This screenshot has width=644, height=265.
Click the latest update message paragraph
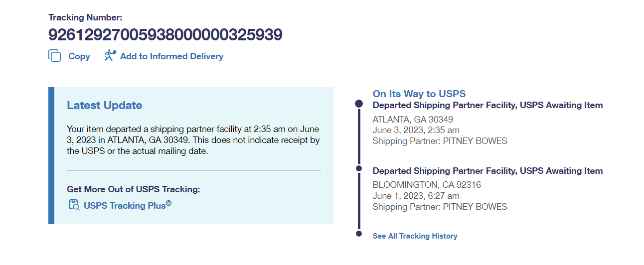click(193, 140)
